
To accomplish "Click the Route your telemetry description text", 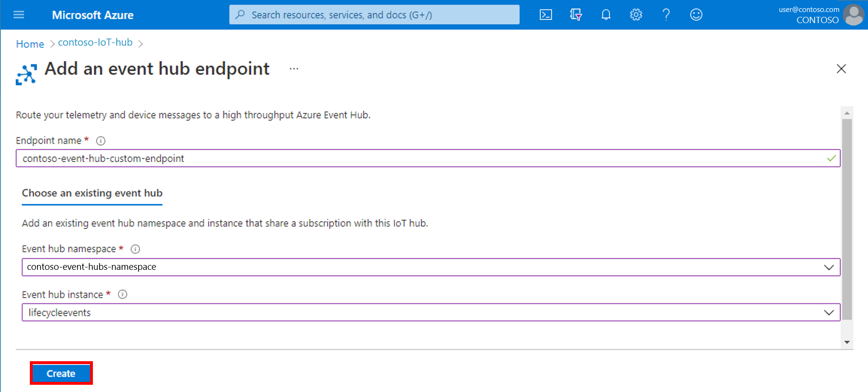I will 193,115.
